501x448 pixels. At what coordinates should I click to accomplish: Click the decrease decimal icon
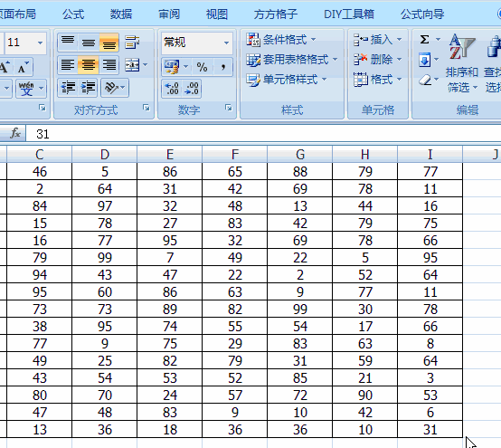(x=192, y=89)
